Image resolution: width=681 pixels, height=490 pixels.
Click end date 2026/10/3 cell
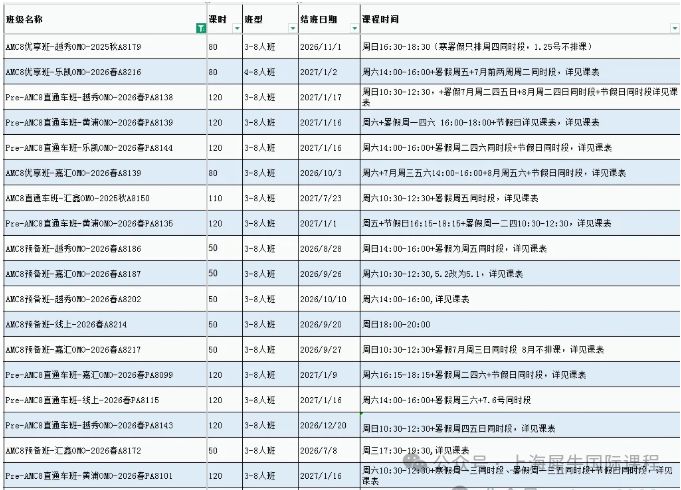[329, 172]
